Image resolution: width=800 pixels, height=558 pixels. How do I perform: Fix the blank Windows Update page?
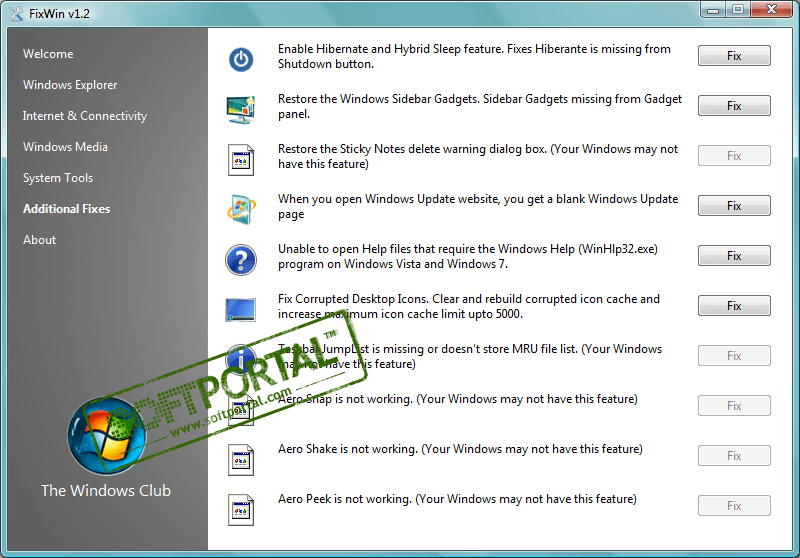[x=734, y=206]
